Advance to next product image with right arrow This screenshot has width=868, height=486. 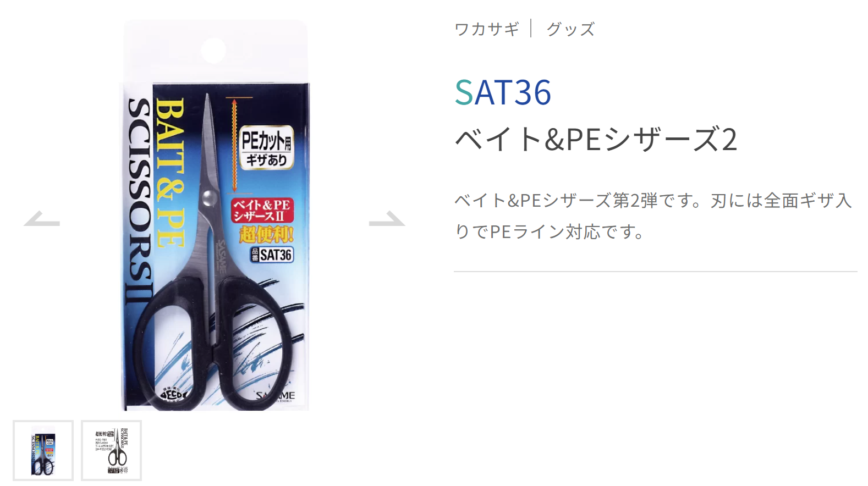click(387, 218)
